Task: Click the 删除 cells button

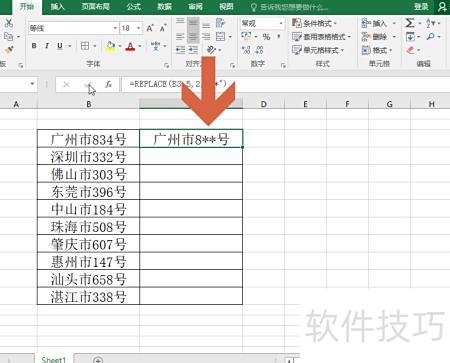Action: (379, 37)
